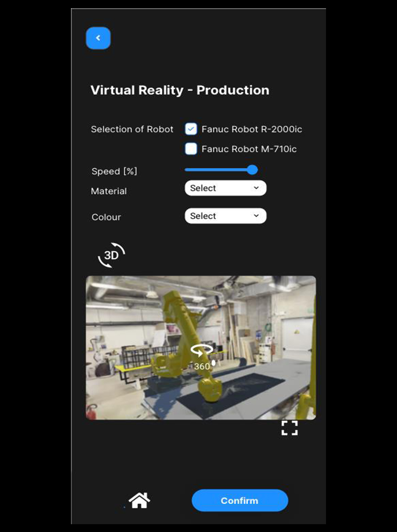The height and width of the screenshot is (532, 397).
Task: Click the Speed [%] label
Action: click(114, 171)
